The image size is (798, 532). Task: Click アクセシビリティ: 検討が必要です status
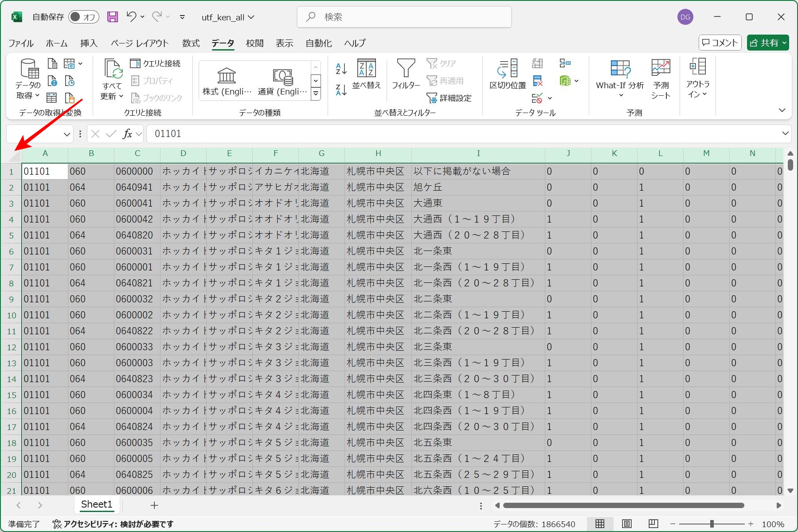pos(113,524)
